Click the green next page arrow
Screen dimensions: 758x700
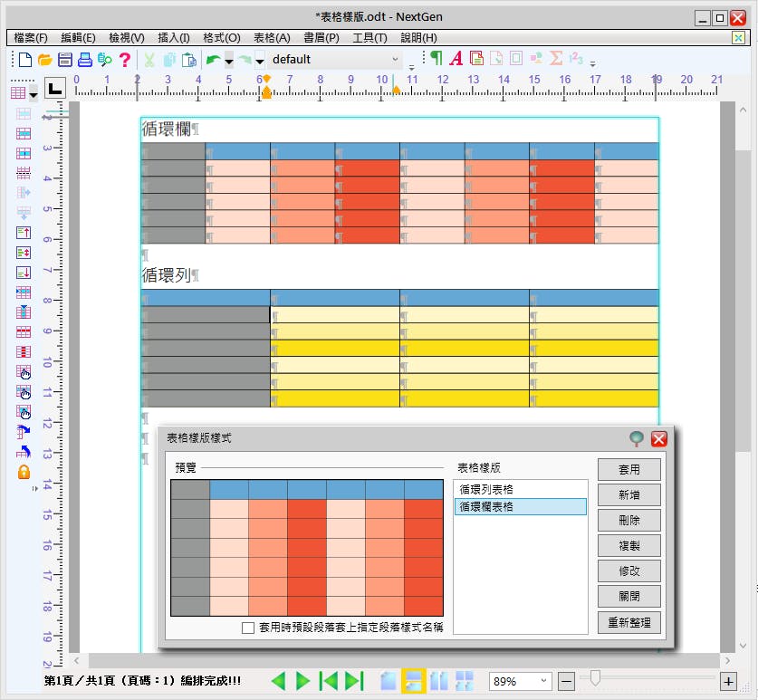coord(303,681)
